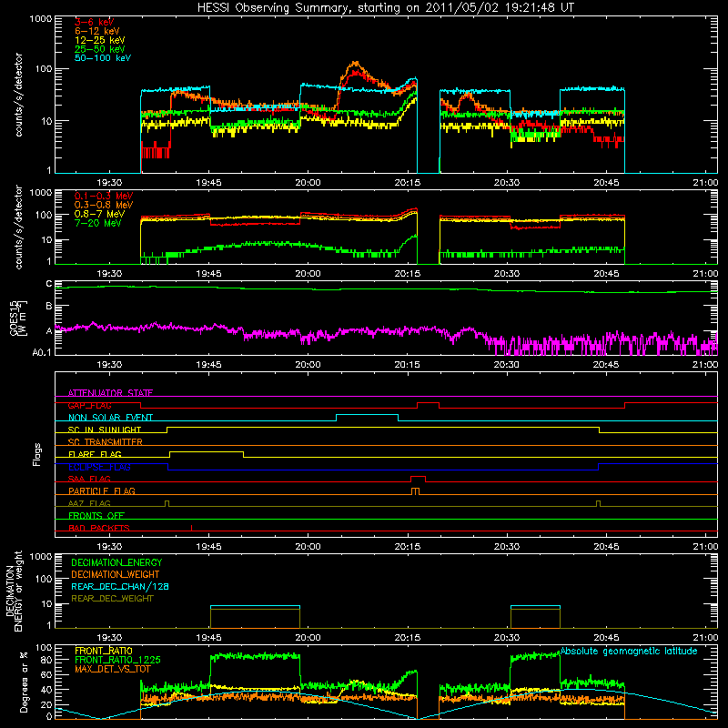Click the DECIMATION_WEIGHT legend entry

point(116,574)
